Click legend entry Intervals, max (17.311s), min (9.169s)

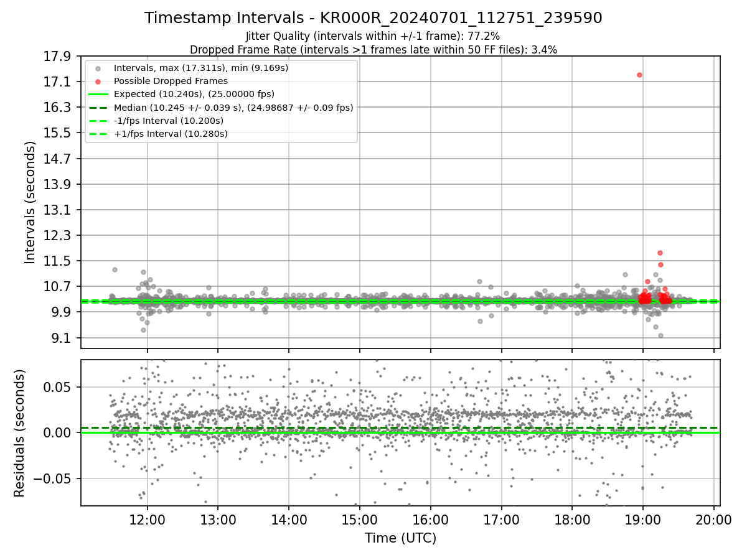[x=200, y=68]
